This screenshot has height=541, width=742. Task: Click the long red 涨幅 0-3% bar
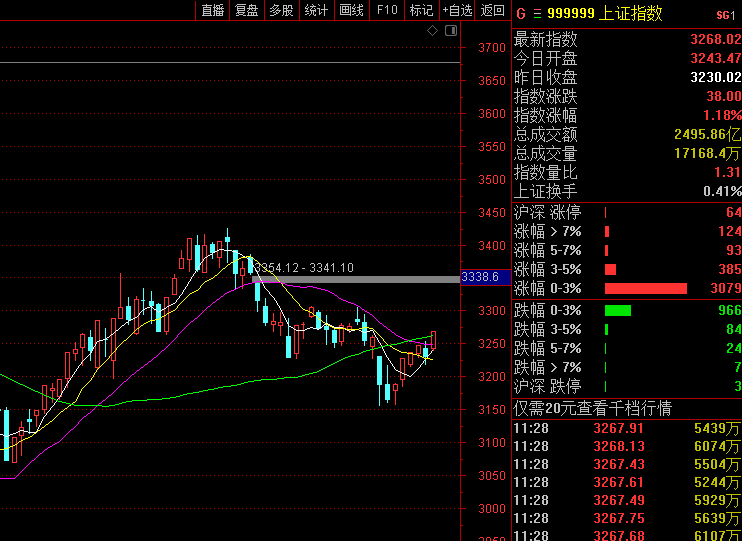(646, 289)
